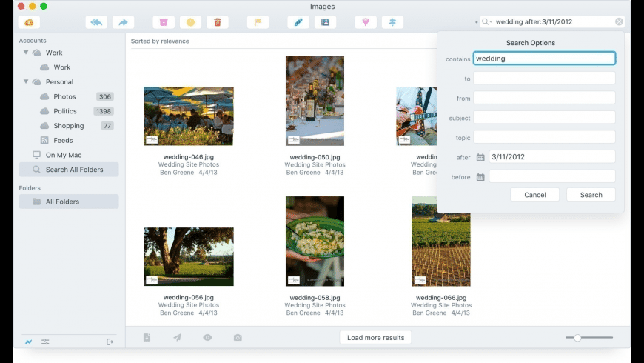Click the file name wedding-066.jpg
This screenshot has height=363, width=644.
click(x=441, y=298)
